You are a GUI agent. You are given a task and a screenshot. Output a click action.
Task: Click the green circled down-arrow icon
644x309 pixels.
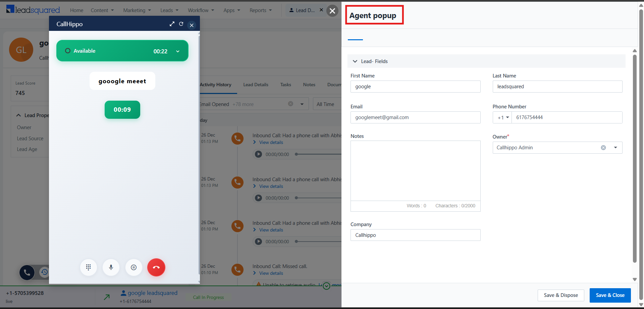(326, 286)
